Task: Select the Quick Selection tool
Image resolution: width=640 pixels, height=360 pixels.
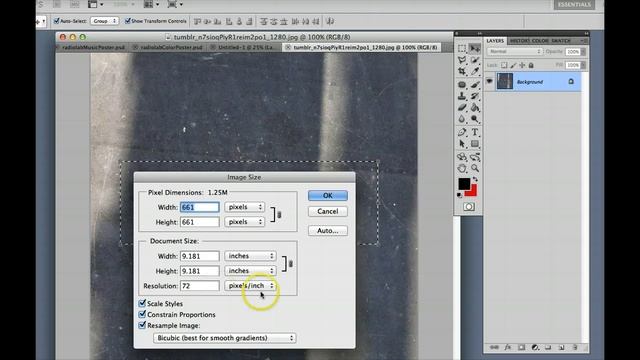Action: 475,60
